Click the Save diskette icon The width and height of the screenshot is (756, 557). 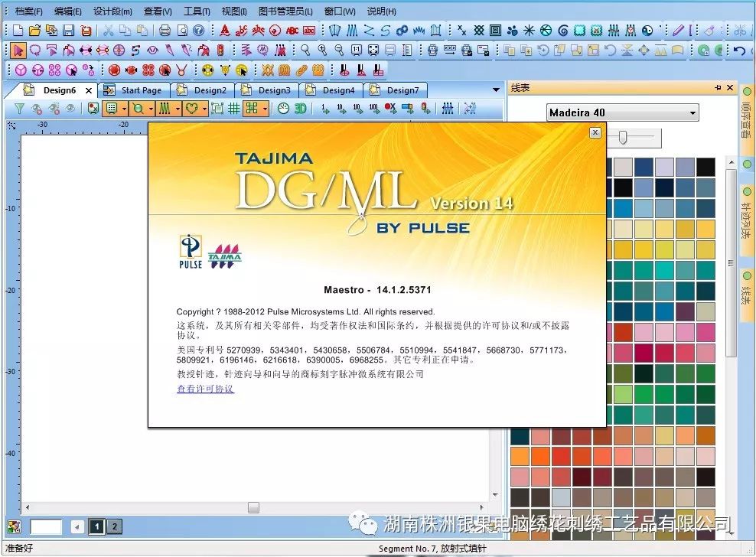point(69,31)
